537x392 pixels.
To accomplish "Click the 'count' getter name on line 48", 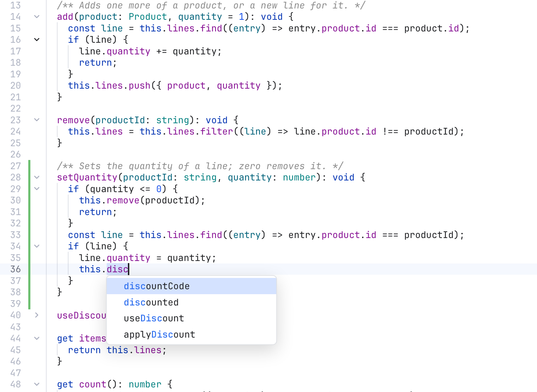I will pyautogui.click(x=93, y=384).
